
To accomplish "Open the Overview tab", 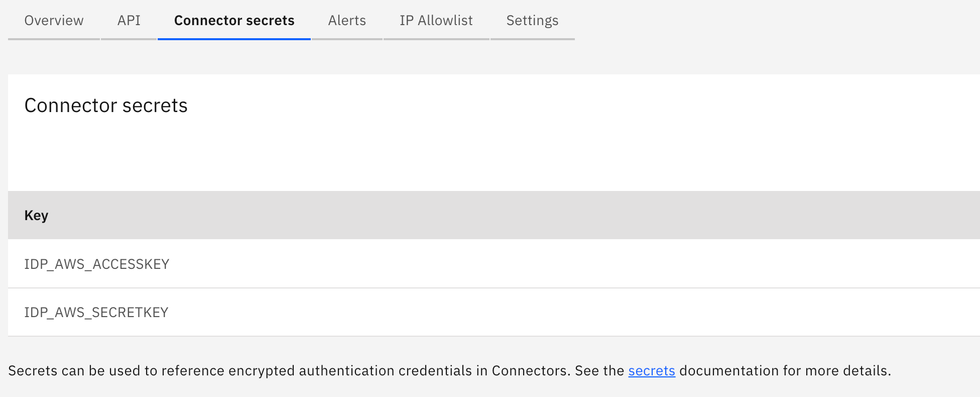I will (54, 21).
